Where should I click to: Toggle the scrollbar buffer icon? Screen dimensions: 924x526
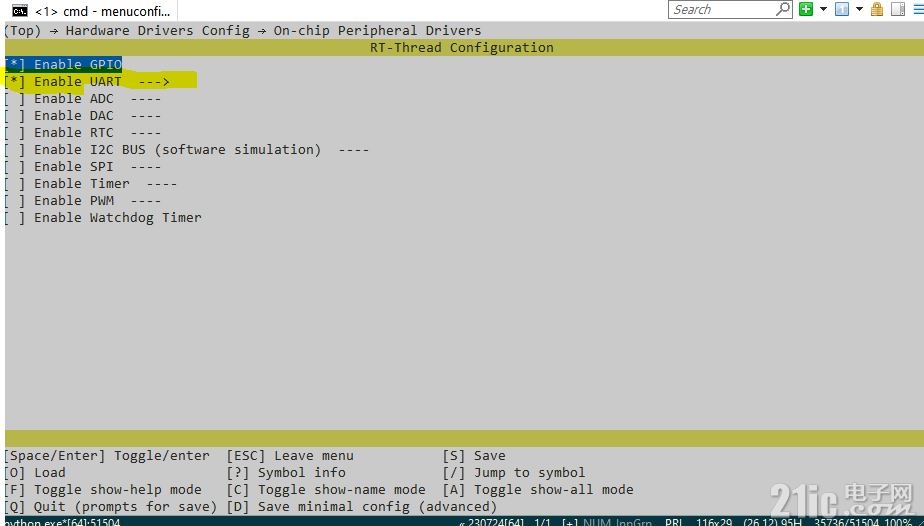coord(898,9)
